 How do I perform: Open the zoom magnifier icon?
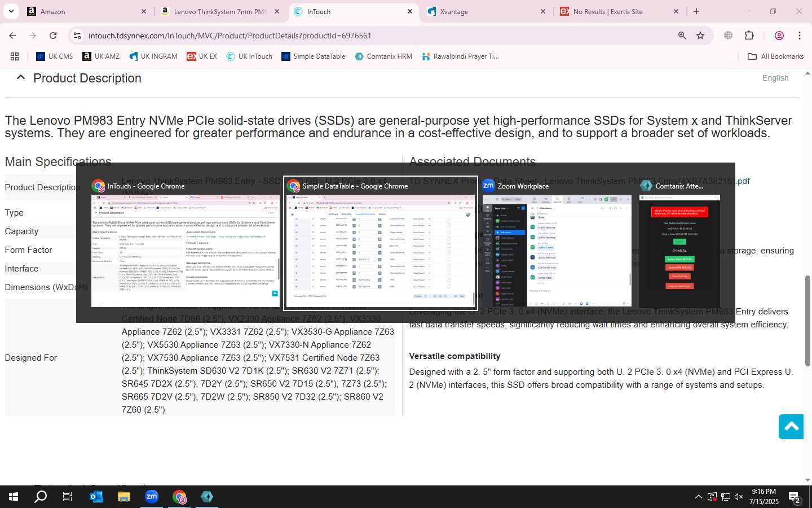682,36
